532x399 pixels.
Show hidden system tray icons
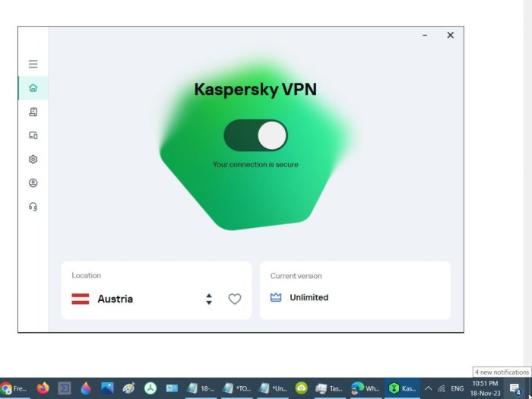pos(428,388)
